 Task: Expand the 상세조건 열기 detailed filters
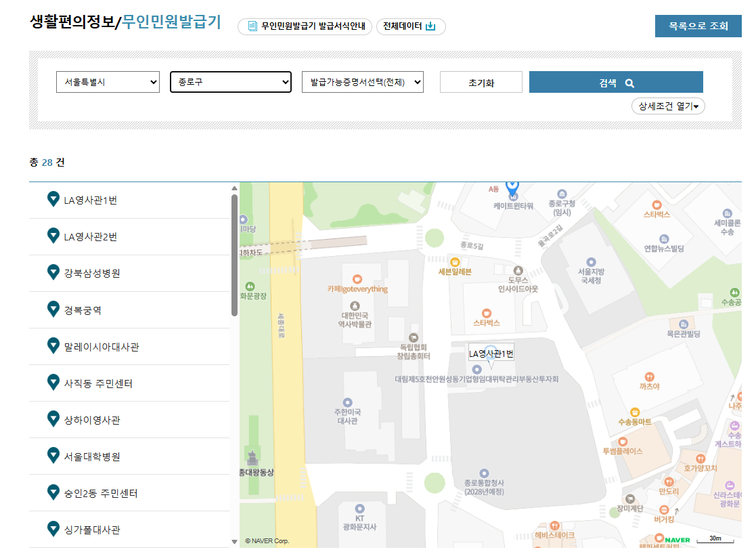pos(668,106)
